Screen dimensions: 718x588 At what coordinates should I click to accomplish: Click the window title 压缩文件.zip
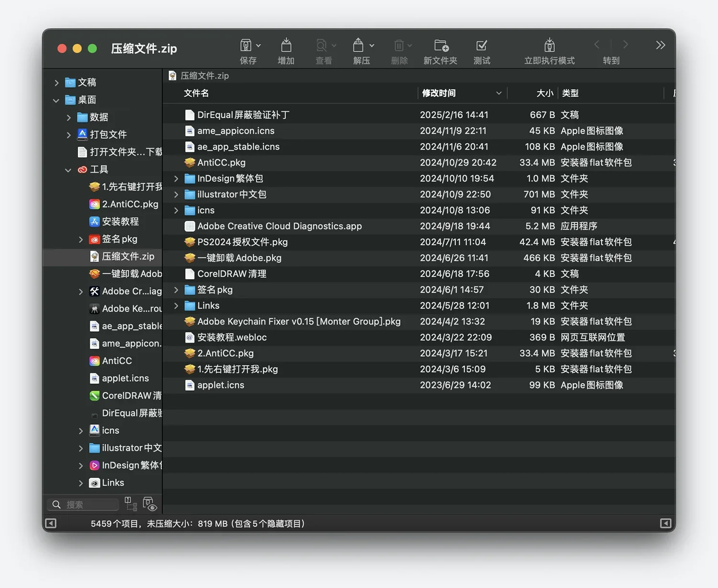[144, 48]
